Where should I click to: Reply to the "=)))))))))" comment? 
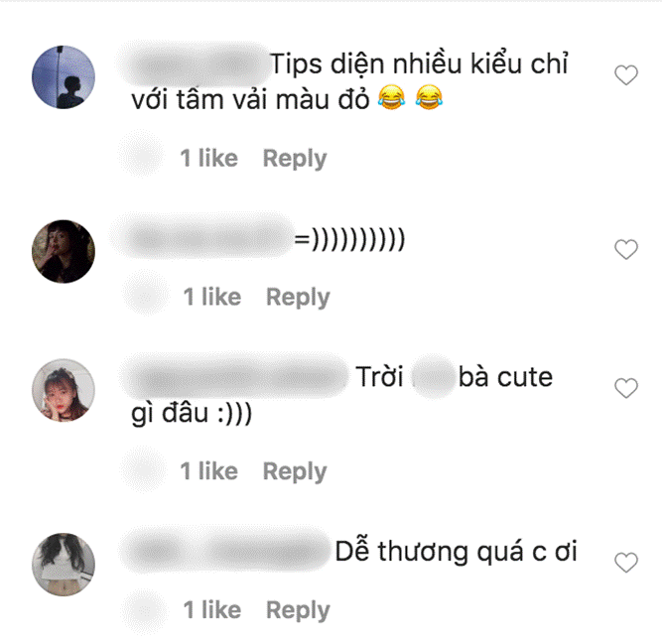click(x=298, y=298)
